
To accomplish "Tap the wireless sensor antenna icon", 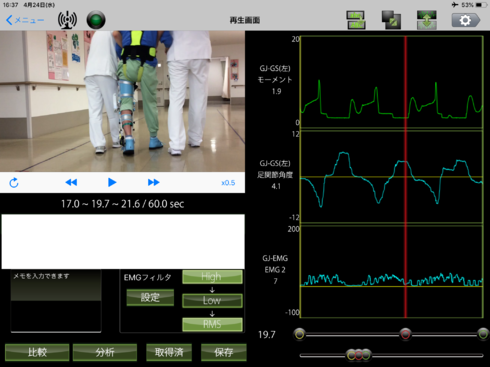I will coord(67,20).
